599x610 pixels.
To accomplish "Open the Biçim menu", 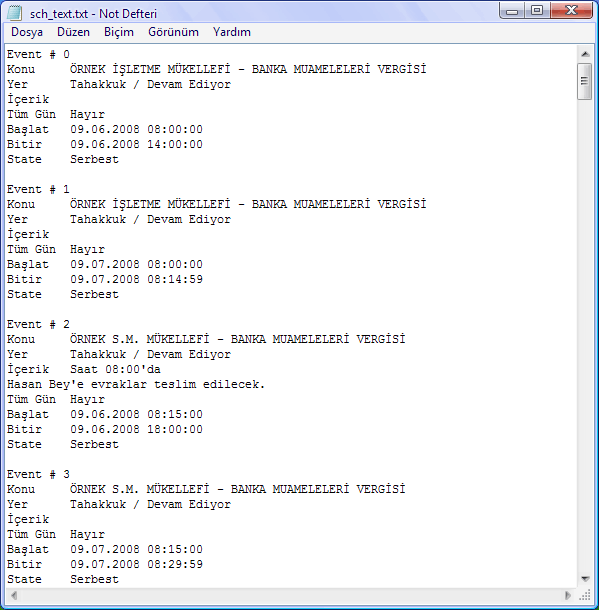I will click(119, 32).
